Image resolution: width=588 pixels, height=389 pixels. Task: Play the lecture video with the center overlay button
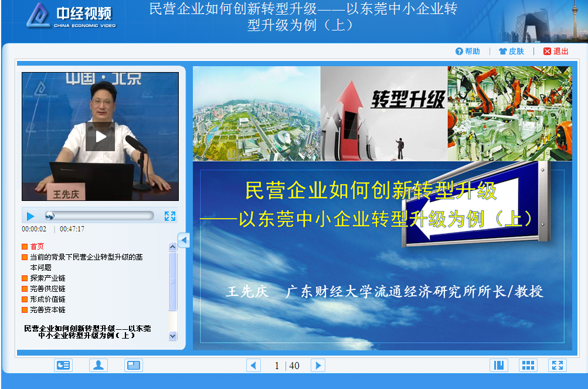coord(100,137)
